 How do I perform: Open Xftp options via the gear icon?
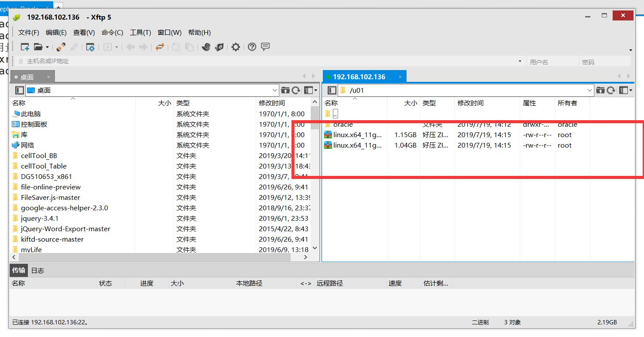236,47
